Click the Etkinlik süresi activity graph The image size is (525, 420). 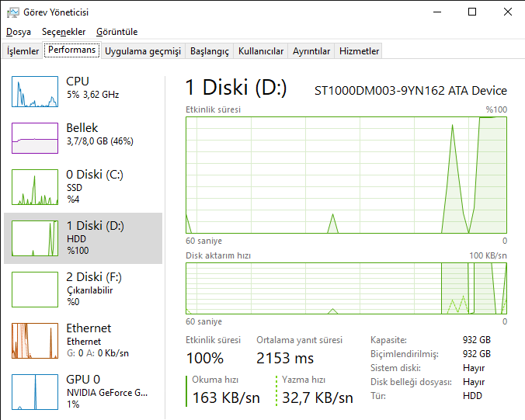tap(346, 175)
